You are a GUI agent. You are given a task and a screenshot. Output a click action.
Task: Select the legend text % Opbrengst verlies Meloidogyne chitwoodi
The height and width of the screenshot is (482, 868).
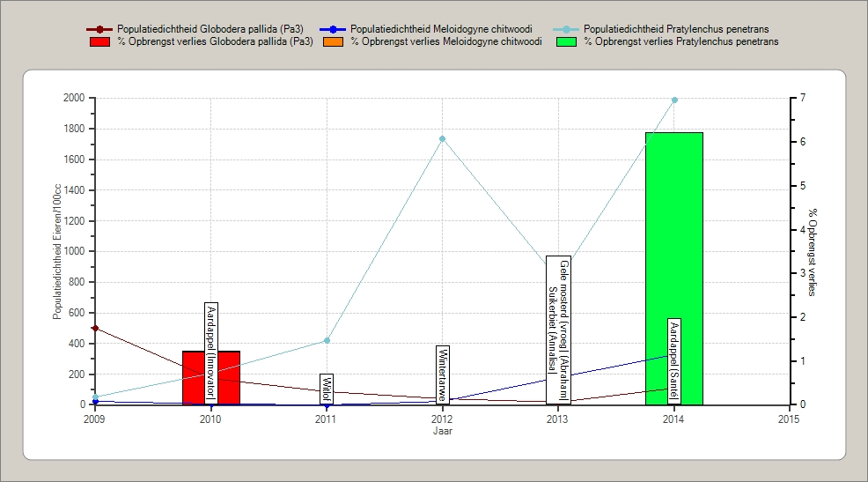(x=445, y=41)
